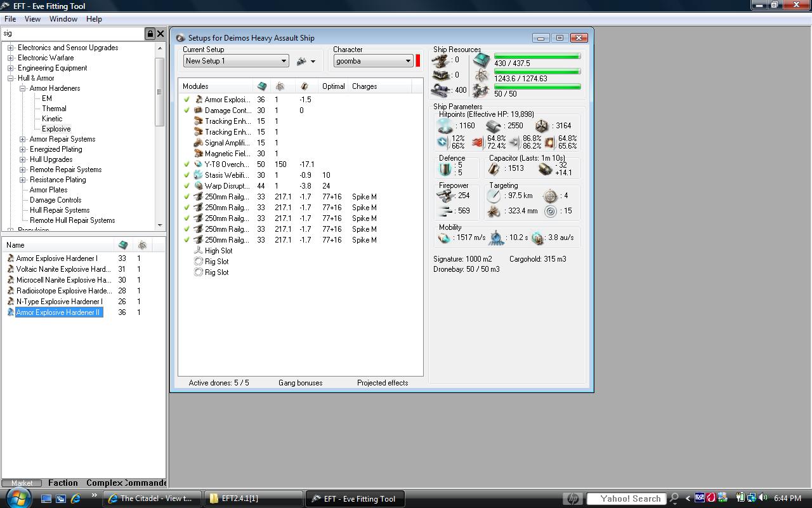This screenshot has height=508, width=812.
Task: Click the scan resolution icon beside 323.4 mm
Action: click(494, 211)
